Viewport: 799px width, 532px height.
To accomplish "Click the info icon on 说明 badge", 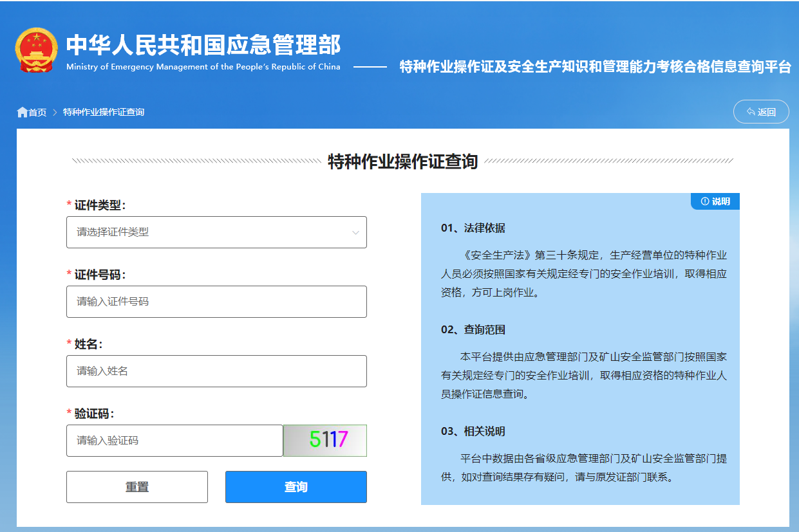I will [x=704, y=201].
